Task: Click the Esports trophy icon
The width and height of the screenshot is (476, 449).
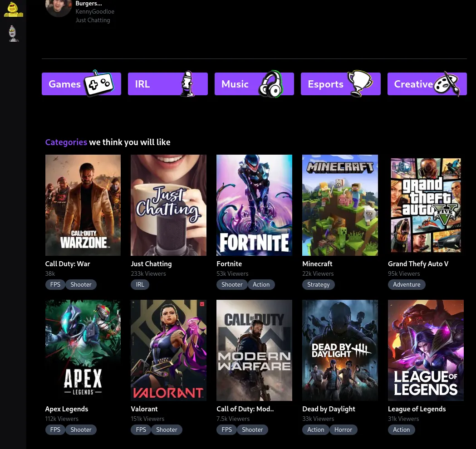Action: tap(359, 83)
